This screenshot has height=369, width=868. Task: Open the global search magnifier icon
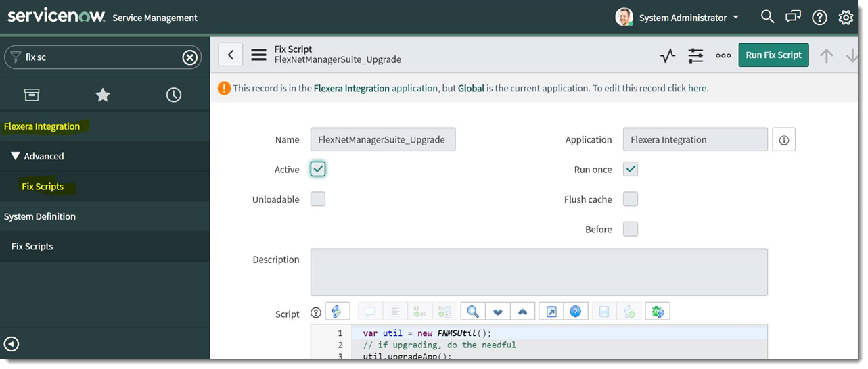[x=767, y=17]
